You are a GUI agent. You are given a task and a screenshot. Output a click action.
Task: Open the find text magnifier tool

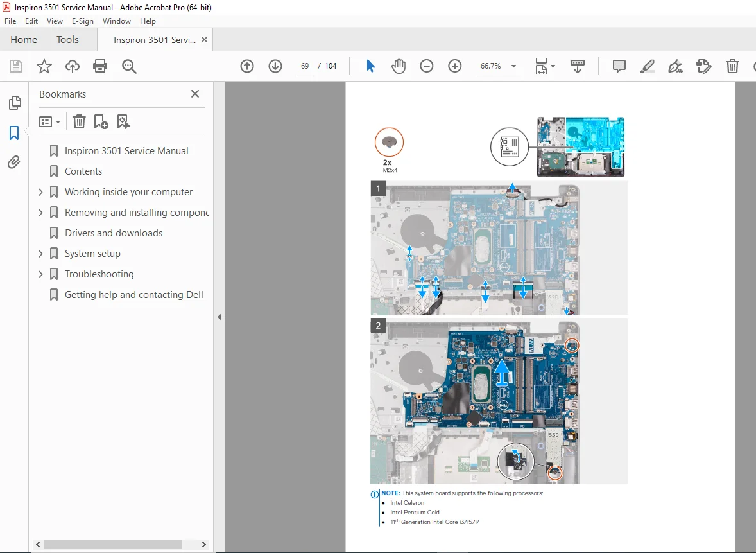pos(129,66)
